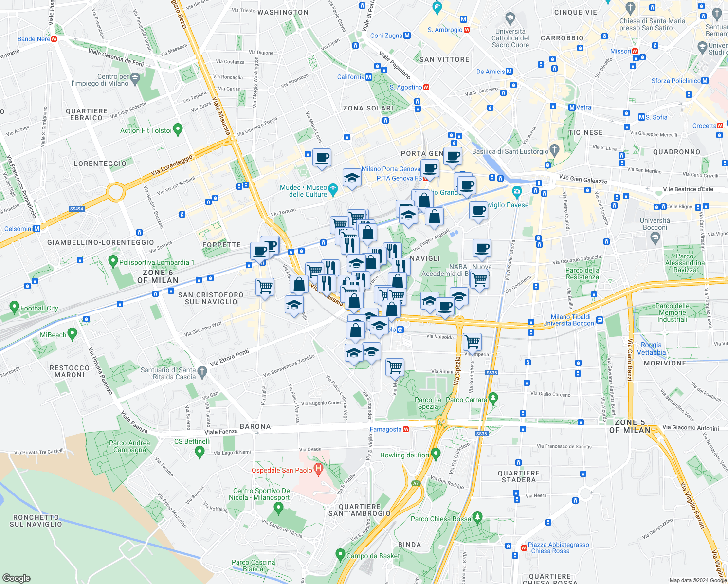The height and width of the screenshot is (584, 728).
Task: Open the California metro station icon
Action: (369, 77)
